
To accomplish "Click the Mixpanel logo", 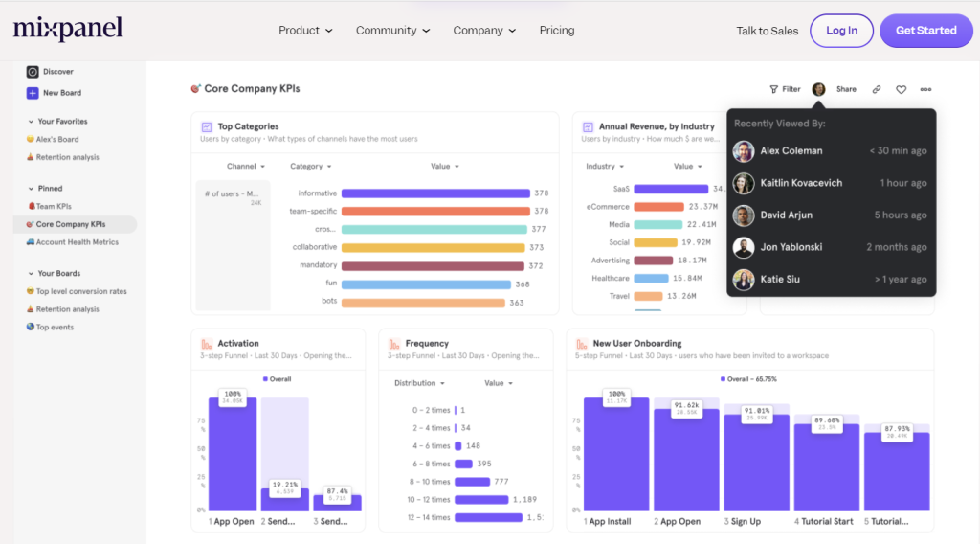I will tap(68, 29).
